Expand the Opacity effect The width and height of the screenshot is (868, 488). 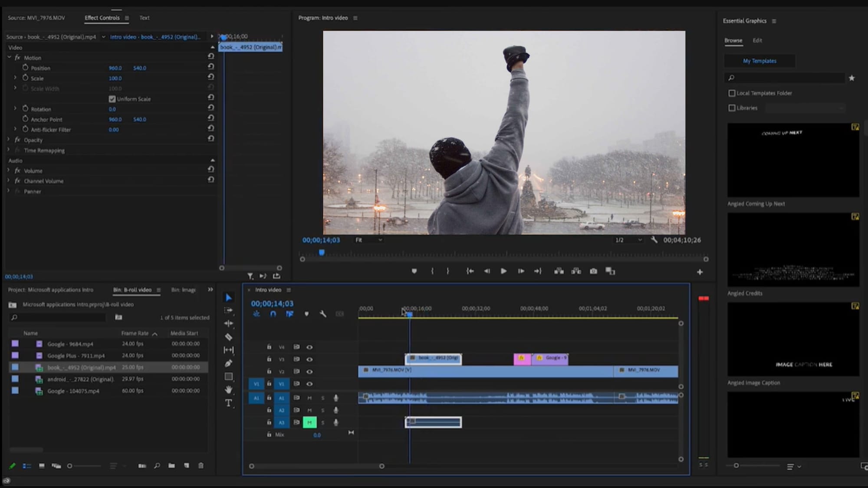pyautogui.click(x=8, y=140)
